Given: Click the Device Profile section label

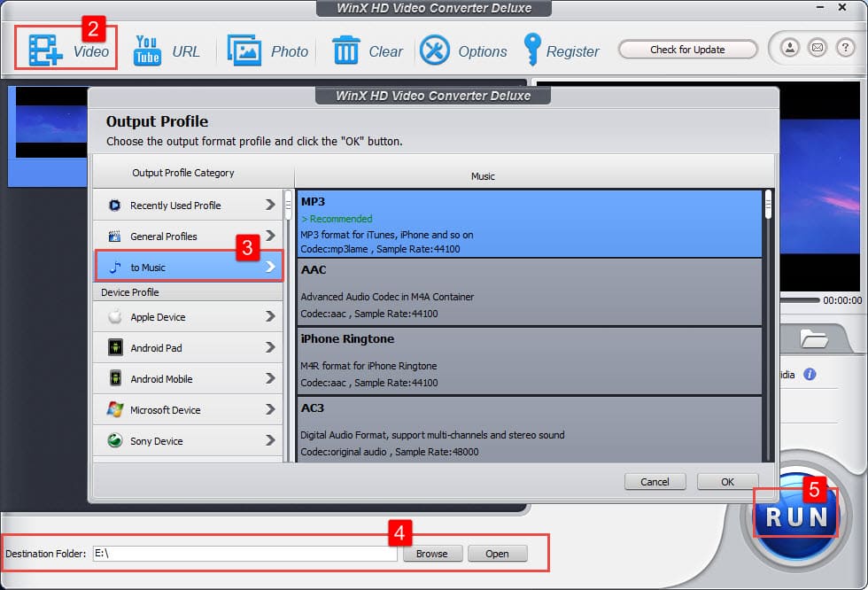Looking at the screenshot, I should pos(130,292).
